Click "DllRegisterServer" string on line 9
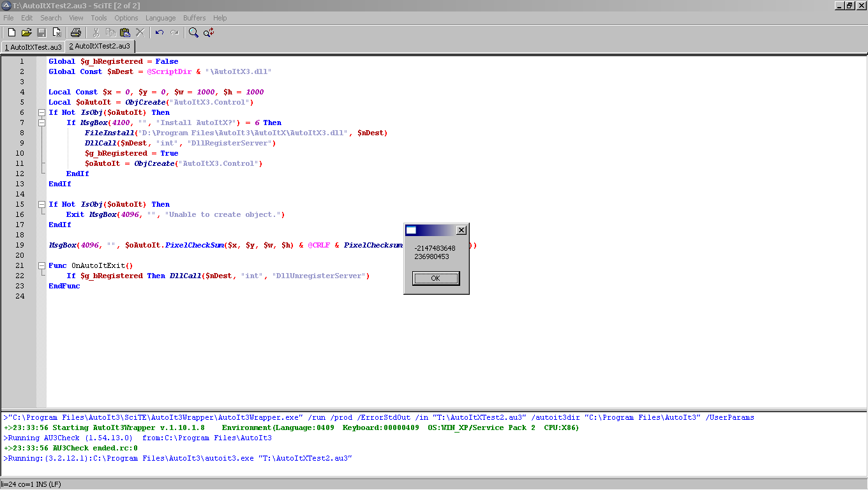Viewport: 868px width, 490px height. tap(230, 143)
